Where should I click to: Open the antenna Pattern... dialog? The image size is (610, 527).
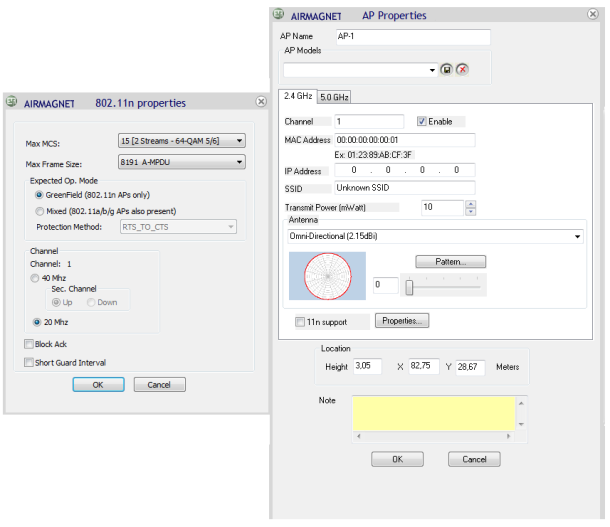click(450, 262)
